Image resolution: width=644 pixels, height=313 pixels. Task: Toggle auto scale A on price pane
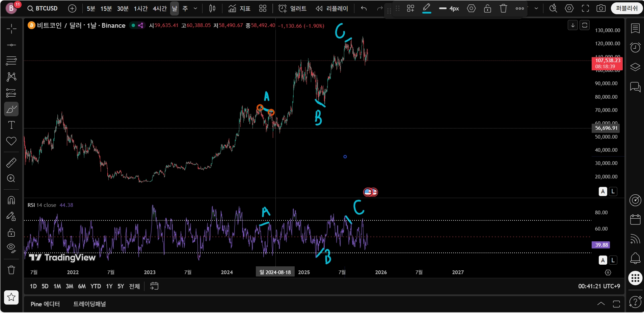pyautogui.click(x=603, y=191)
